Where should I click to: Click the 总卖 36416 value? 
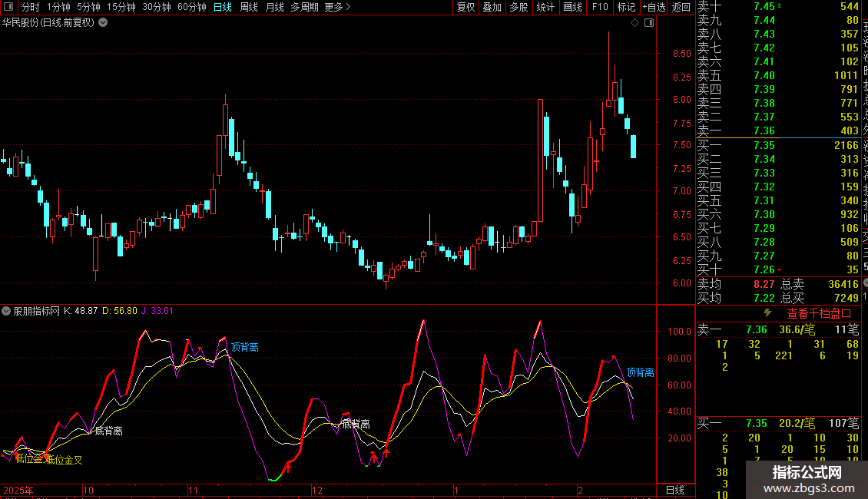[x=843, y=284]
